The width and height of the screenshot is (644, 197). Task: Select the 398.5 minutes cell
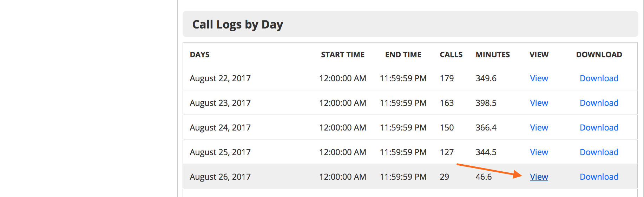(486, 103)
